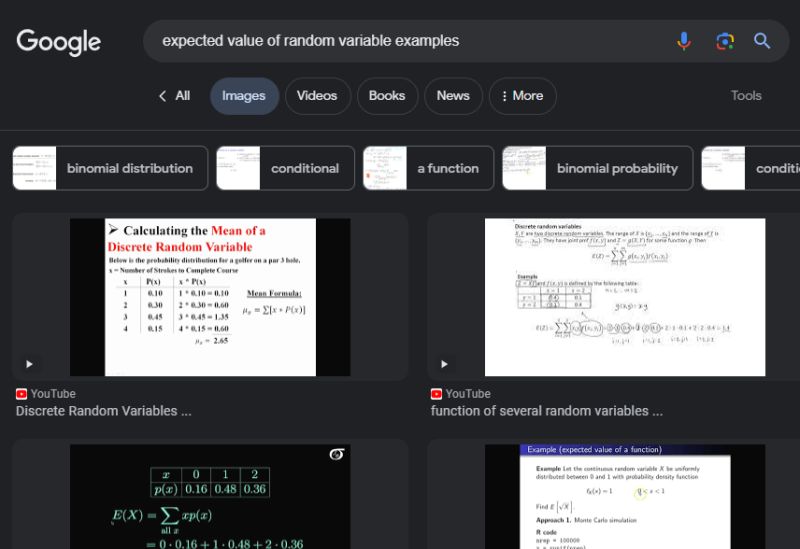Open the News tab
This screenshot has height=549, width=800.
point(453,96)
